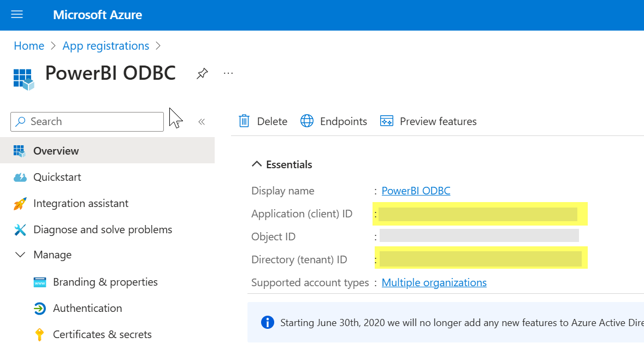Click the Endpoints button label
This screenshot has height=343, width=644.
(x=344, y=122)
